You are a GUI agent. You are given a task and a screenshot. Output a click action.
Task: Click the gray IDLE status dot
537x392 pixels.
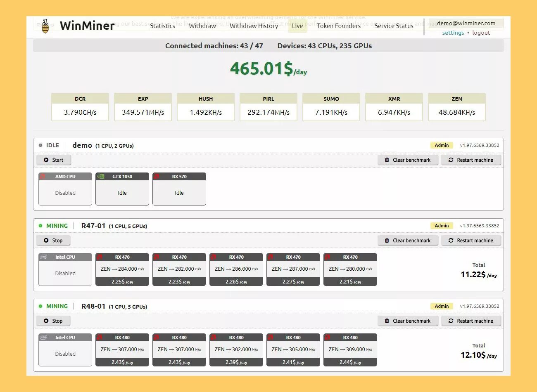tap(40, 145)
